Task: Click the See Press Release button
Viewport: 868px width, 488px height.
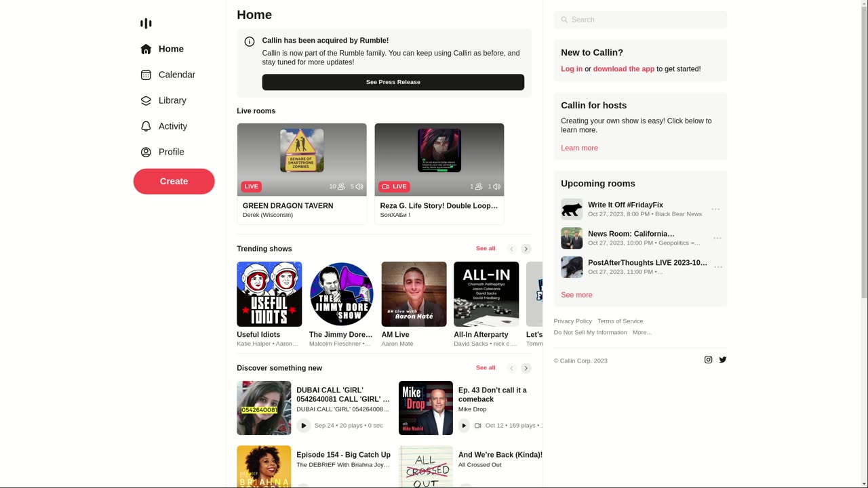Action: pos(393,82)
